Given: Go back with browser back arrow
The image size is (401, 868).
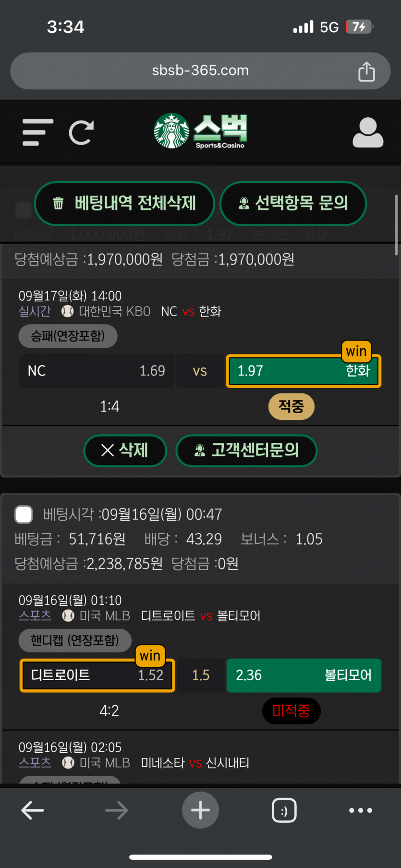Looking at the screenshot, I should pyautogui.click(x=33, y=810).
